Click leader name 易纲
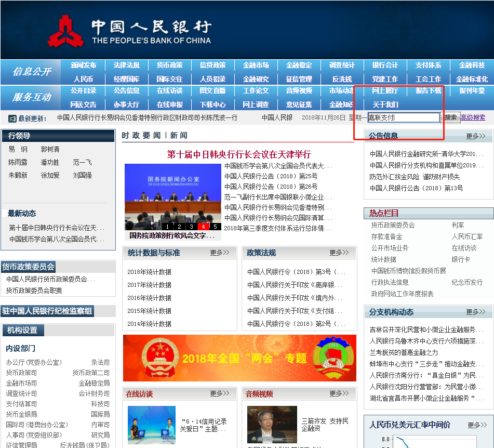The image size is (494, 448). coord(18,149)
